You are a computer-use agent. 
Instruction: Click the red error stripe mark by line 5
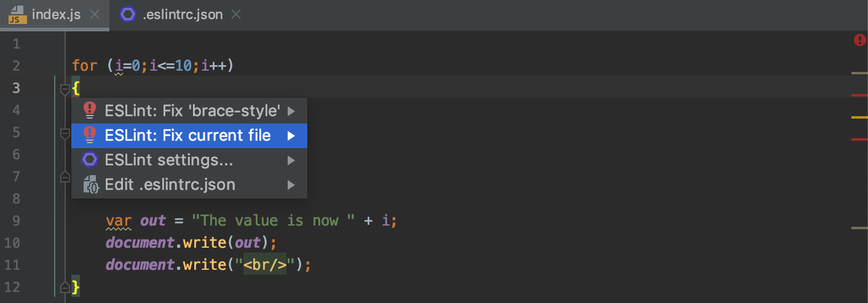pos(859,140)
